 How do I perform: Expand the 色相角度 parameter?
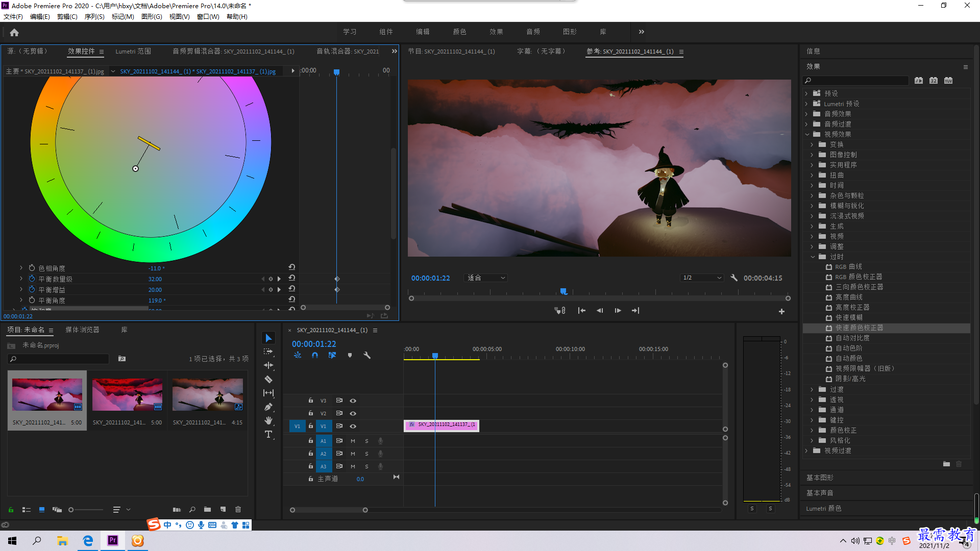pyautogui.click(x=21, y=267)
